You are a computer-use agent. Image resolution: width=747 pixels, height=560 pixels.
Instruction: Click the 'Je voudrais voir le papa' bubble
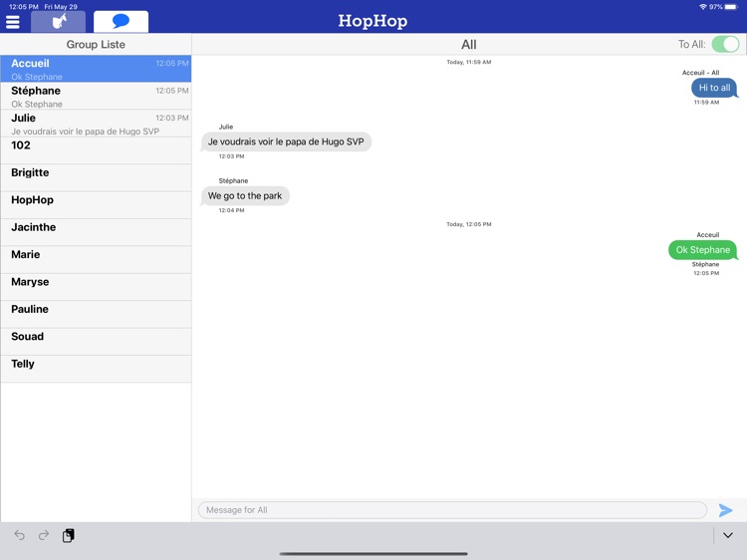click(x=286, y=142)
